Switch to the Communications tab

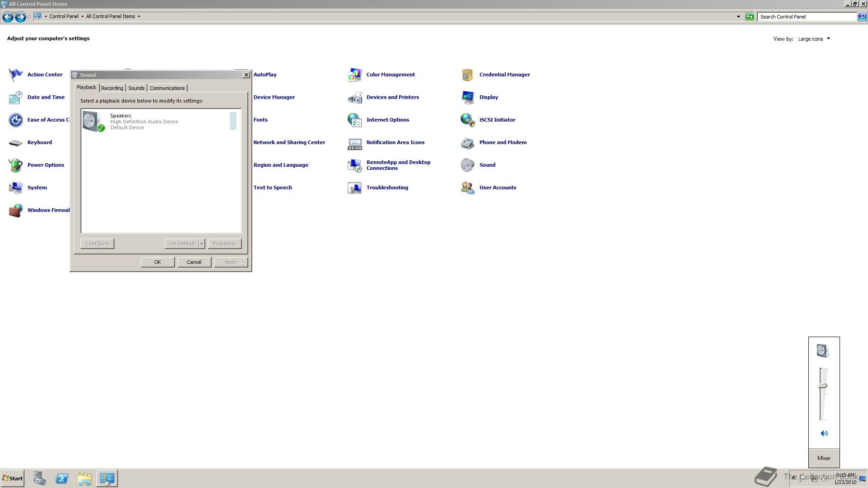tap(167, 88)
